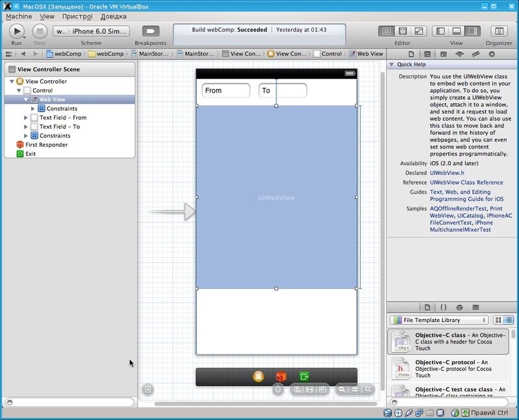The height and width of the screenshot is (420, 519).
Task: Open MultichannelMixerTest sample link
Action: 460,229
